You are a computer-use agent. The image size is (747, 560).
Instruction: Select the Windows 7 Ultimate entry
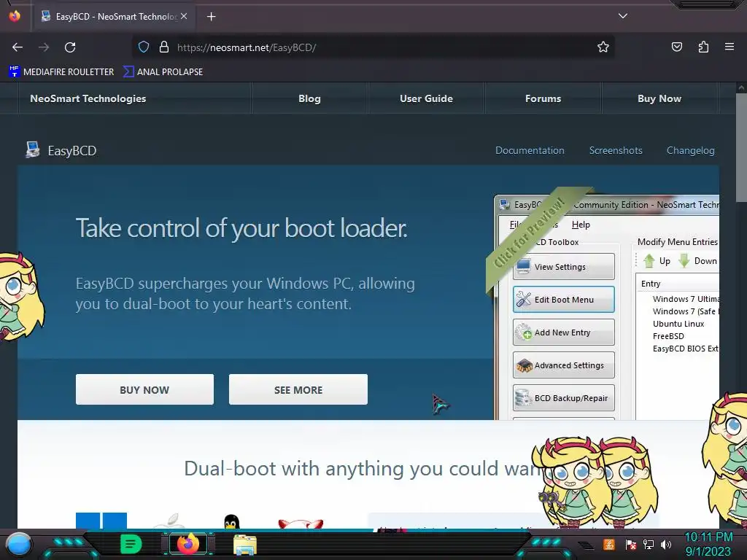pyautogui.click(x=686, y=299)
